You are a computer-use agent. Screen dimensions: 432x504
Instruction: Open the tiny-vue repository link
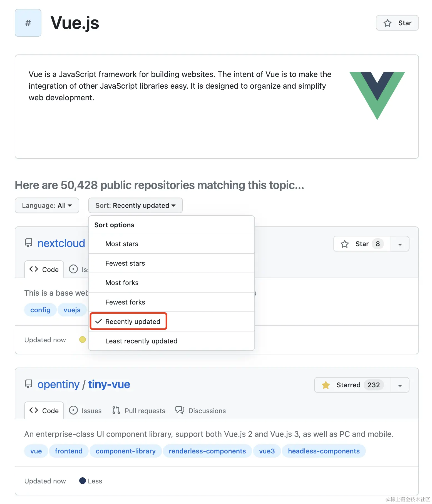109,384
